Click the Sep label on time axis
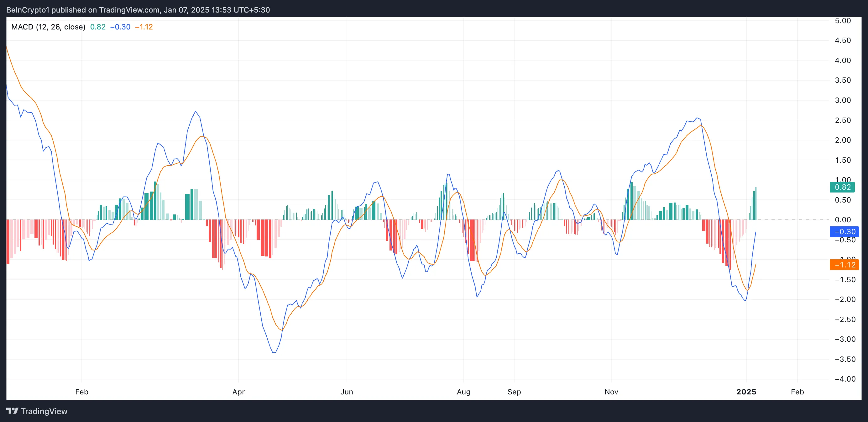Image resolution: width=868 pixels, height=422 pixels. (514, 392)
